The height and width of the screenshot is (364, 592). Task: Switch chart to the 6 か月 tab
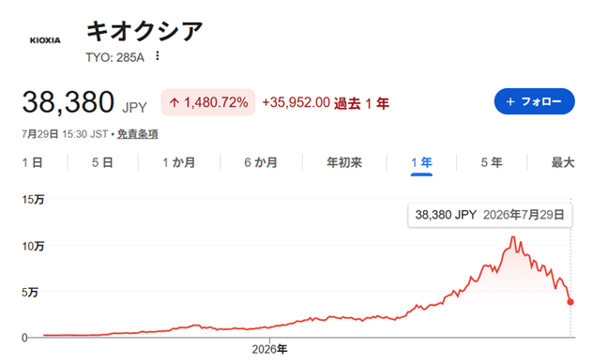click(x=261, y=162)
